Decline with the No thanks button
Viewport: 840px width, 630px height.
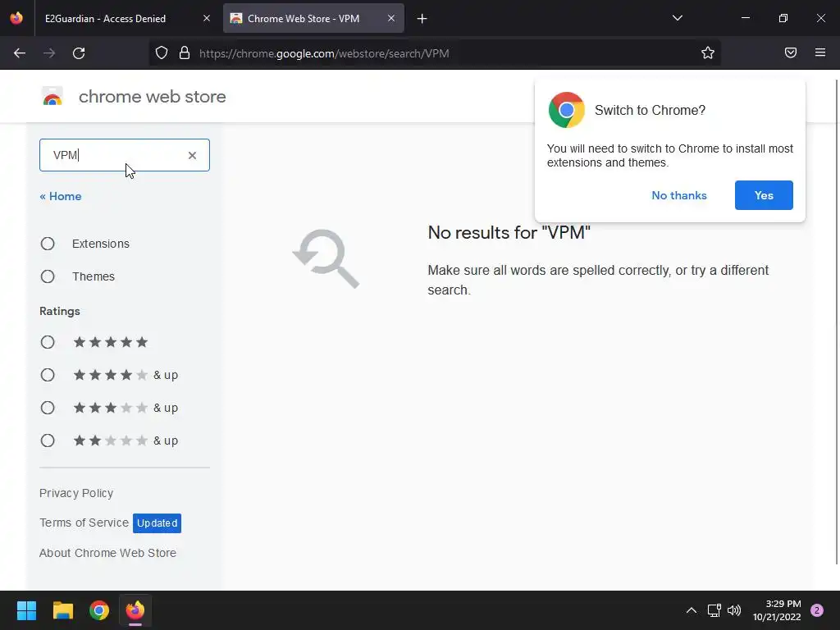point(678,195)
